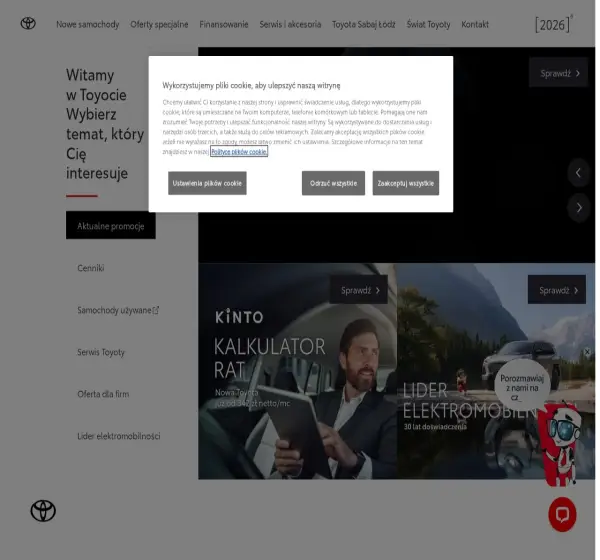Image resolution: width=600 pixels, height=560 pixels.
Task: Open the Samochody używane external link
Action: point(118,310)
